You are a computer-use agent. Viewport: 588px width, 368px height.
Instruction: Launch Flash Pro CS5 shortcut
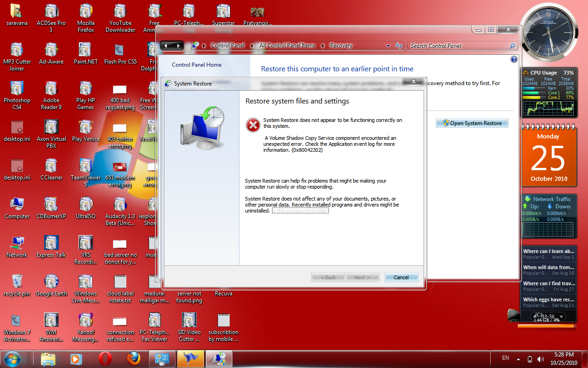(120, 53)
